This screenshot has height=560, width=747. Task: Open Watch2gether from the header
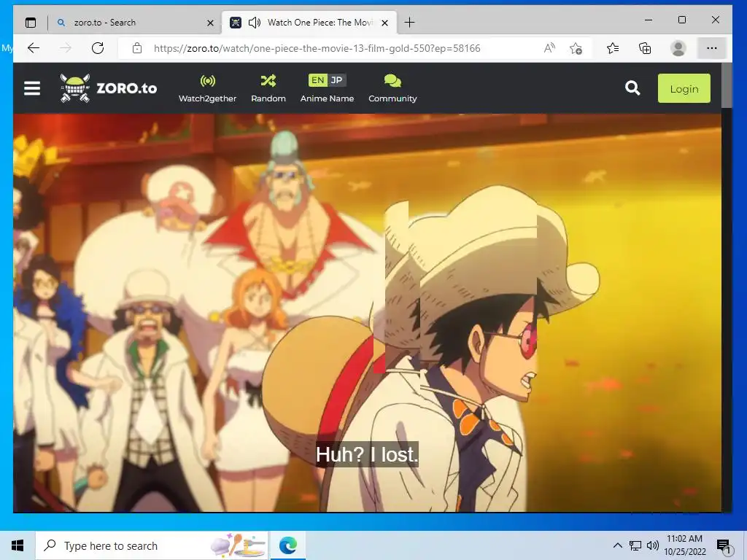tap(207, 88)
